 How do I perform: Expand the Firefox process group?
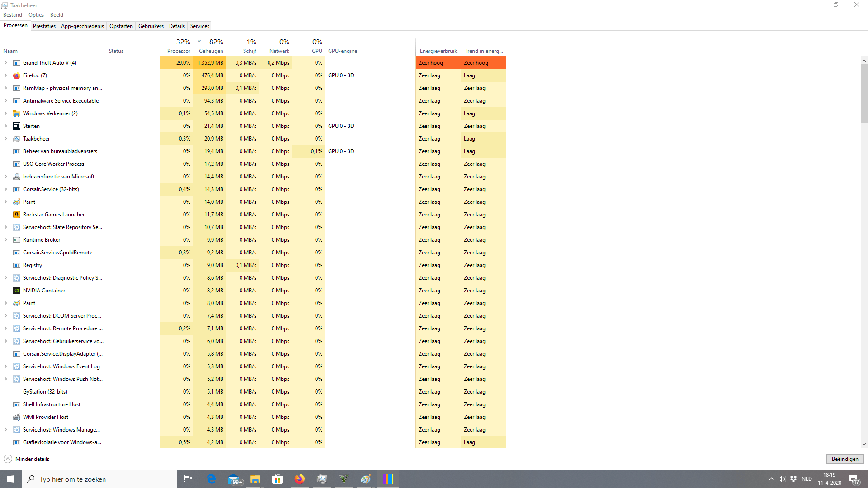[x=6, y=75]
